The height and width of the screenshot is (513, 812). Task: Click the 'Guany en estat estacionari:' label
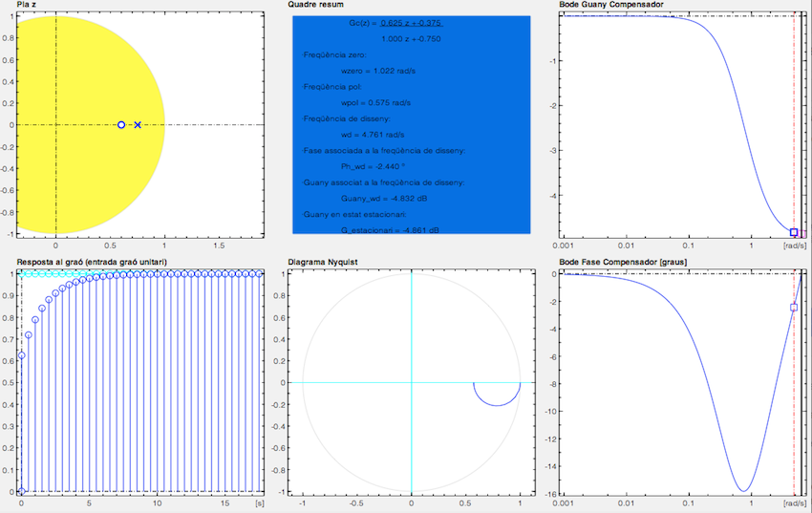[x=354, y=214]
